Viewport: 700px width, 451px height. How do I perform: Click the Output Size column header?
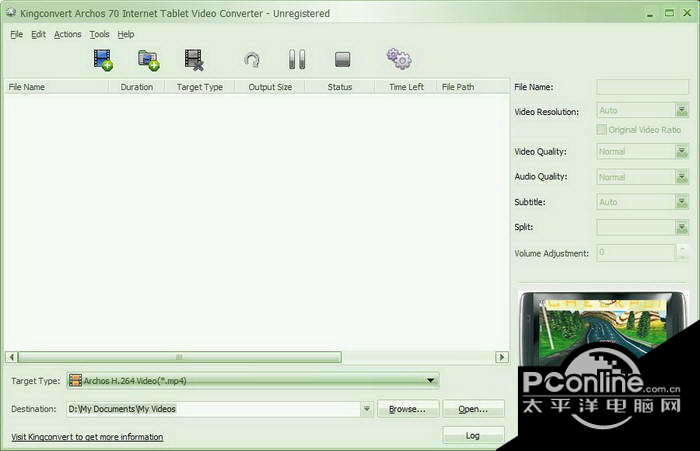tap(270, 87)
